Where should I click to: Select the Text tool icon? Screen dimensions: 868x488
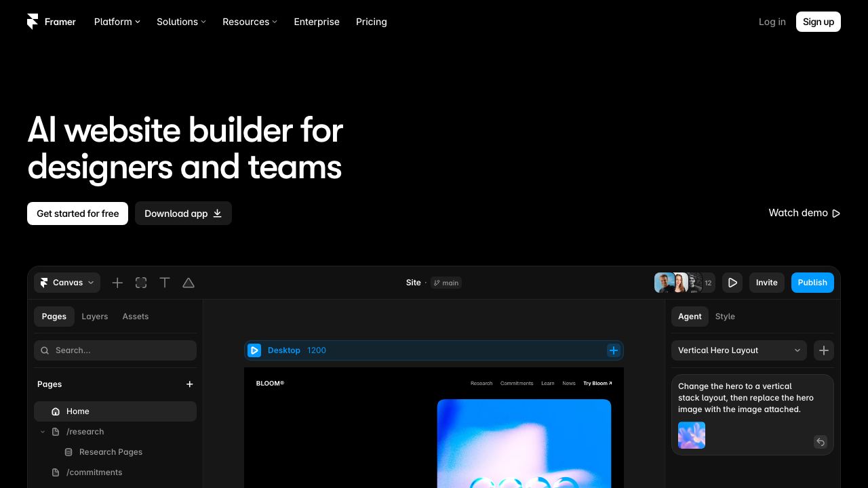(x=165, y=283)
